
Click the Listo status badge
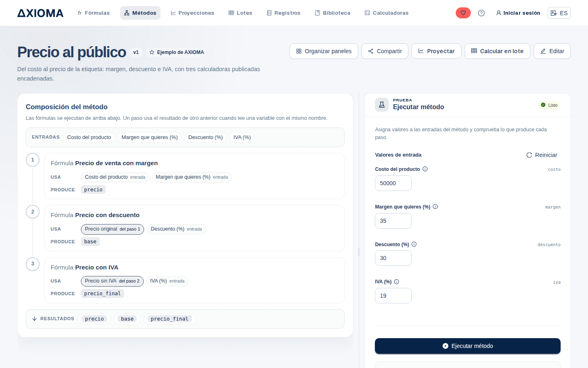tap(549, 105)
